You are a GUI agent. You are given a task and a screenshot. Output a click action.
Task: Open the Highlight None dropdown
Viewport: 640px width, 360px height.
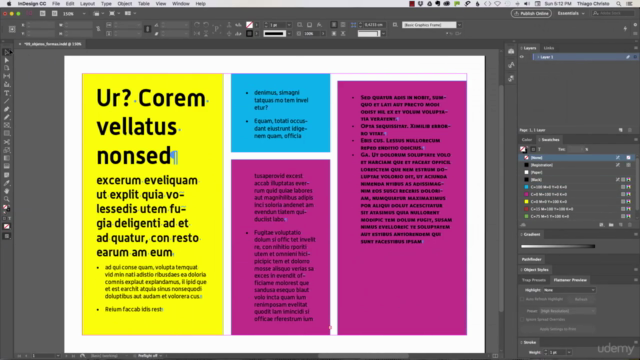[569, 290]
